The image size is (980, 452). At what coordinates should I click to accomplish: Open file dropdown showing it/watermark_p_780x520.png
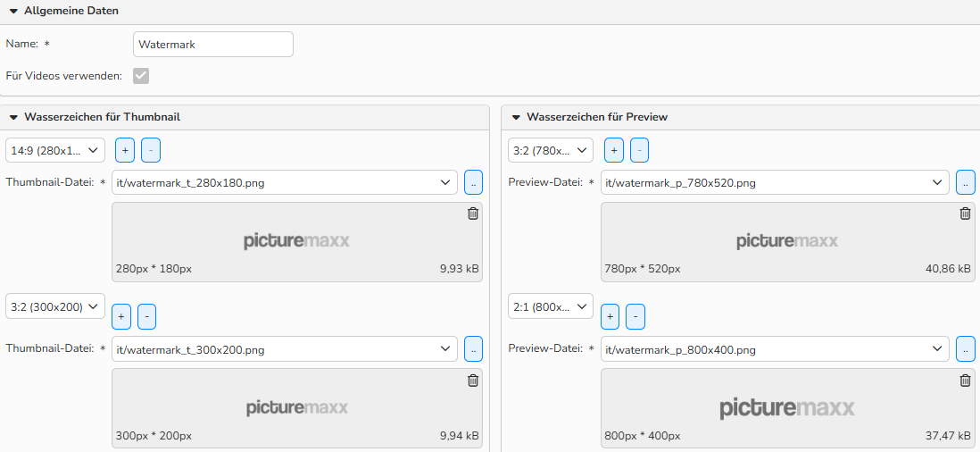coord(775,182)
